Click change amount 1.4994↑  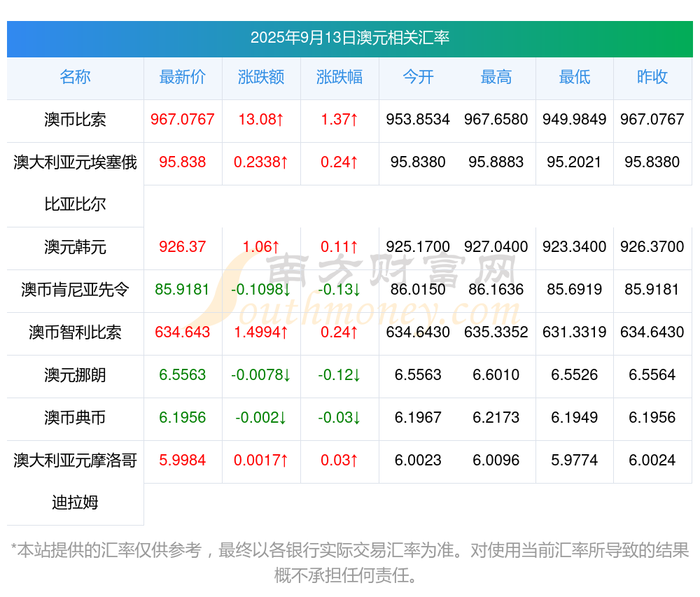tap(261, 332)
